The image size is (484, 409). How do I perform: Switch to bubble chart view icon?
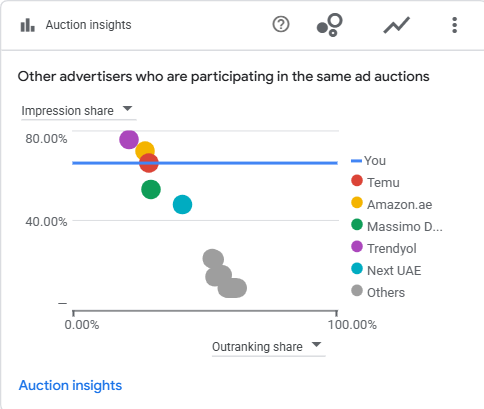coord(330,25)
